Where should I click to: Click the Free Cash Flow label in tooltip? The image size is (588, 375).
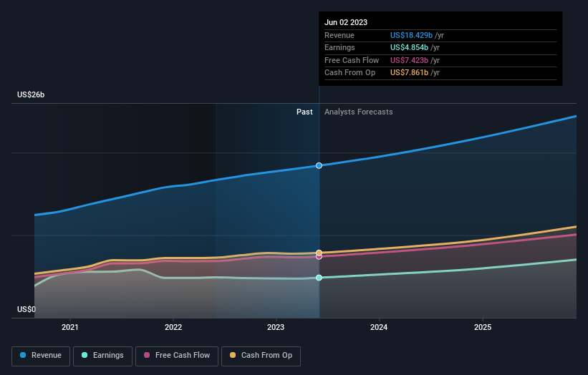352,60
